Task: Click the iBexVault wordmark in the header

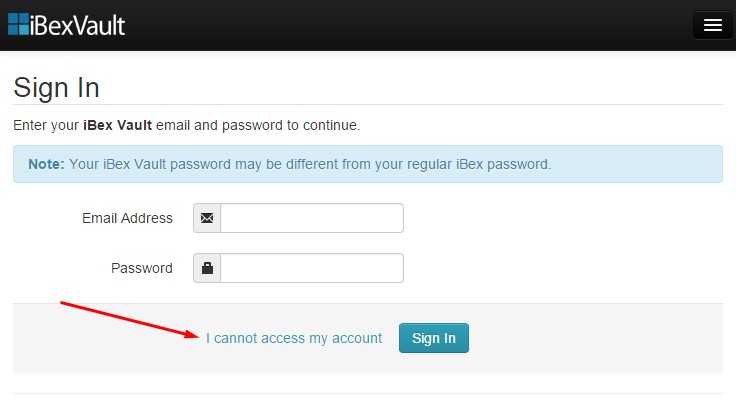Action: (77, 25)
